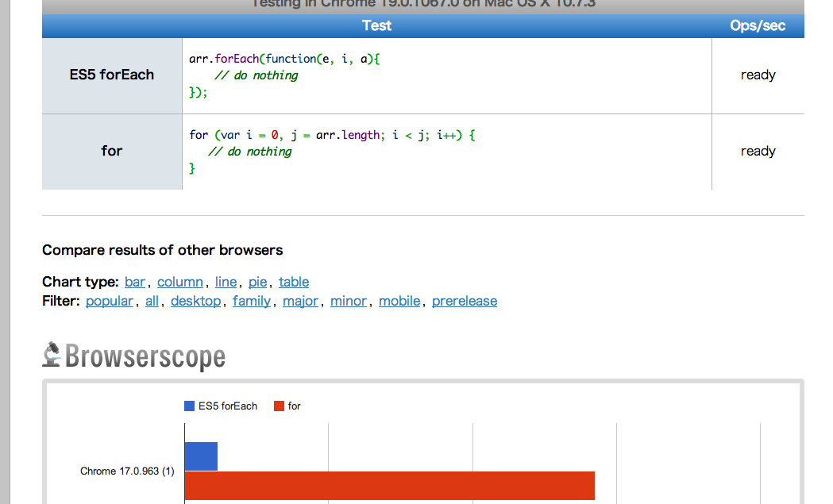Click 'ready' status in ES5 forEach row
This screenshot has height=504, width=833.
click(758, 75)
